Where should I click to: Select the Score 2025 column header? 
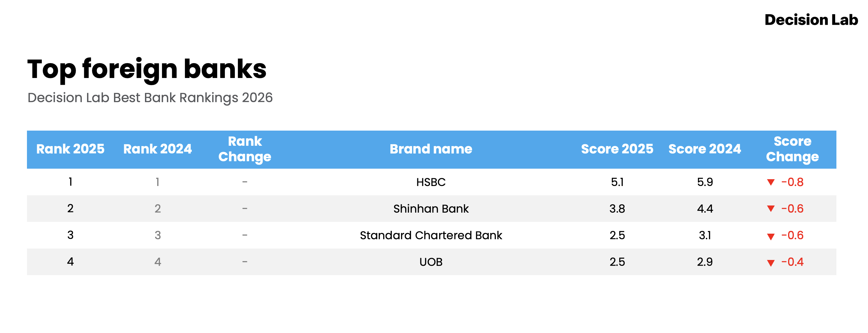click(x=617, y=149)
